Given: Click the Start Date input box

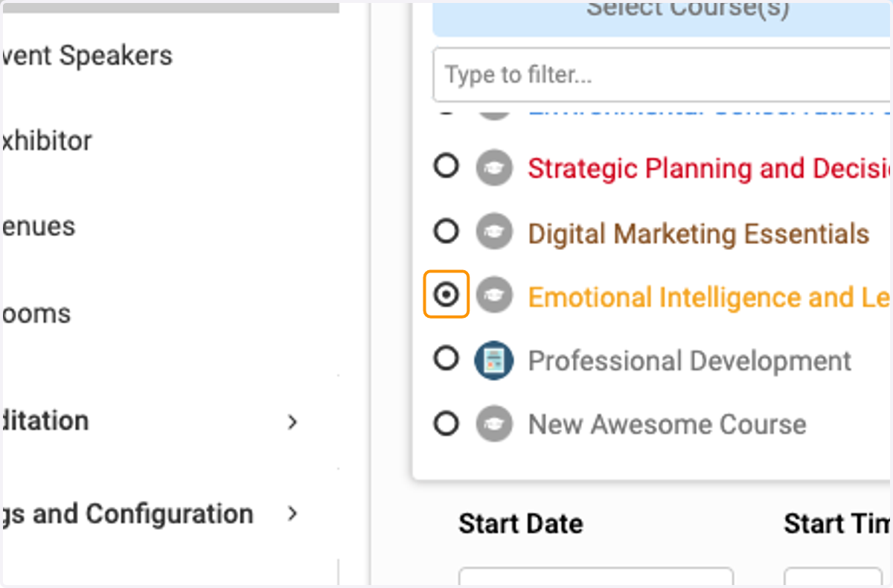Looking at the screenshot, I should click(x=595, y=578).
